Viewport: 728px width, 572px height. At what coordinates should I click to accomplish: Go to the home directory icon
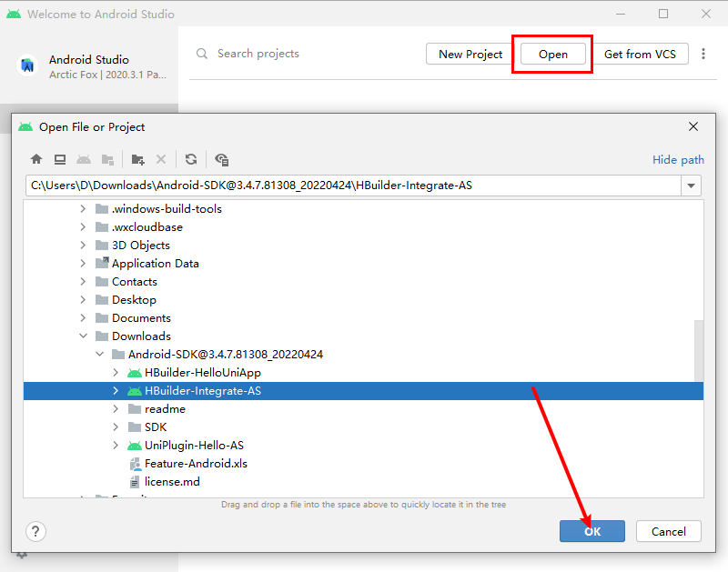(x=36, y=159)
